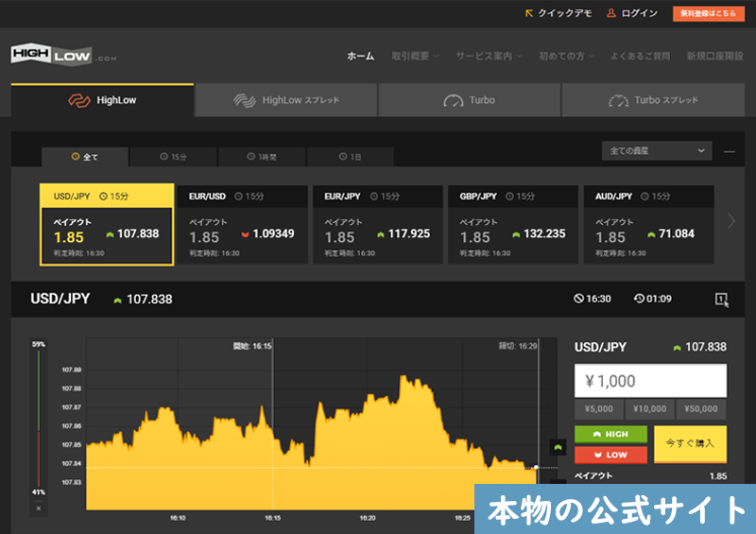Click the current price dot on chart
The width and height of the screenshot is (756, 534).
tap(536, 467)
